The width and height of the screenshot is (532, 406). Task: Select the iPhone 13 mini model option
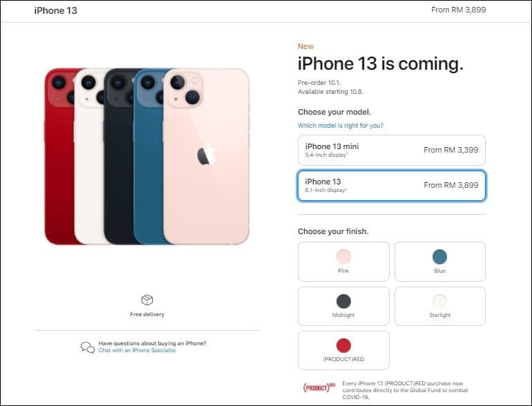(392, 150)
